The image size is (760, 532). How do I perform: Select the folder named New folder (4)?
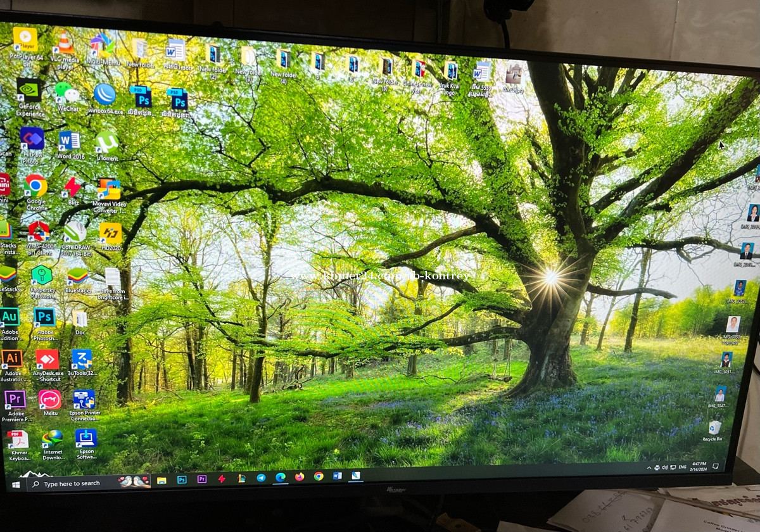click(284, 66)
